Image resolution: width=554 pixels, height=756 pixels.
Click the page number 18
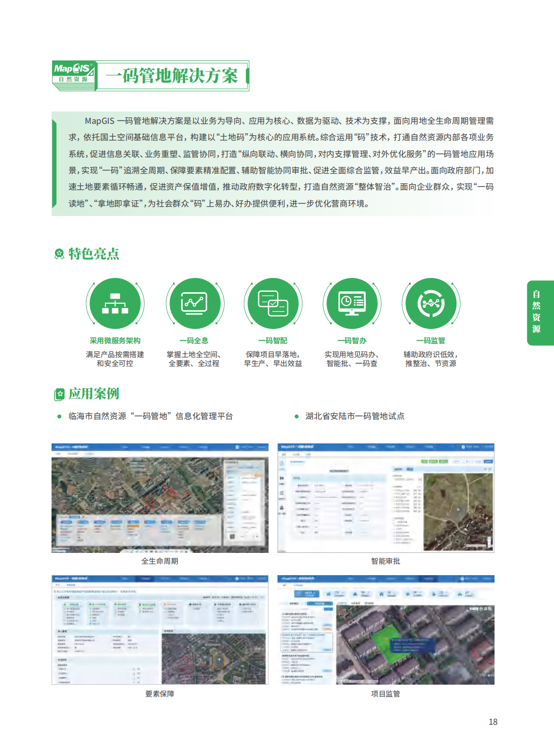pyautogui.click(x=493, y=722)
